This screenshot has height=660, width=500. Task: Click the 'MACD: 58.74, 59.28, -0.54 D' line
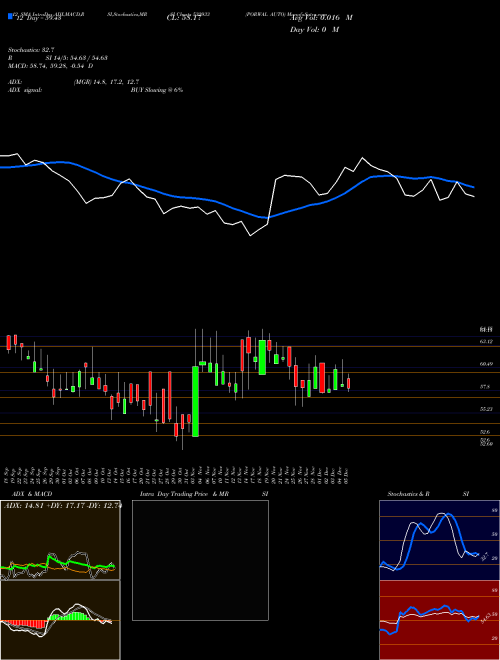point(51,66)
